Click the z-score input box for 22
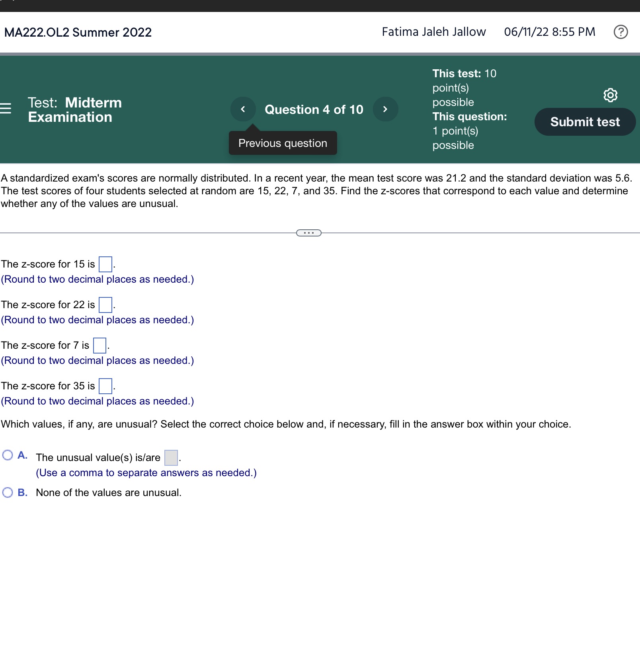 tap(105, 304)
